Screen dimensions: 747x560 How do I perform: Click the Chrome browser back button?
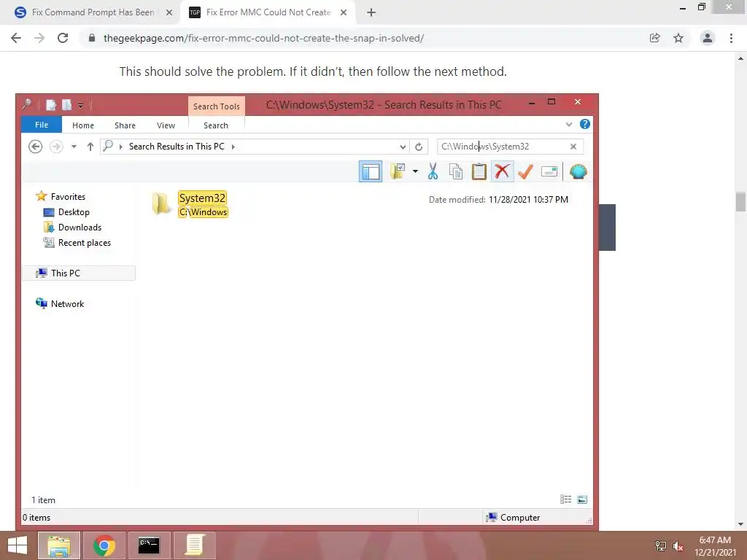(16, 38)
